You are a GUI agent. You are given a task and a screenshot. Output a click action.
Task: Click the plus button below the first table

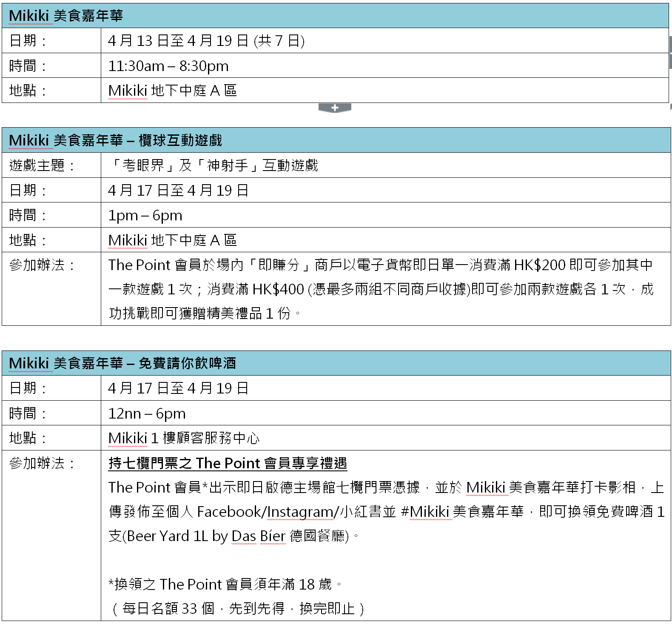[335, 108]
